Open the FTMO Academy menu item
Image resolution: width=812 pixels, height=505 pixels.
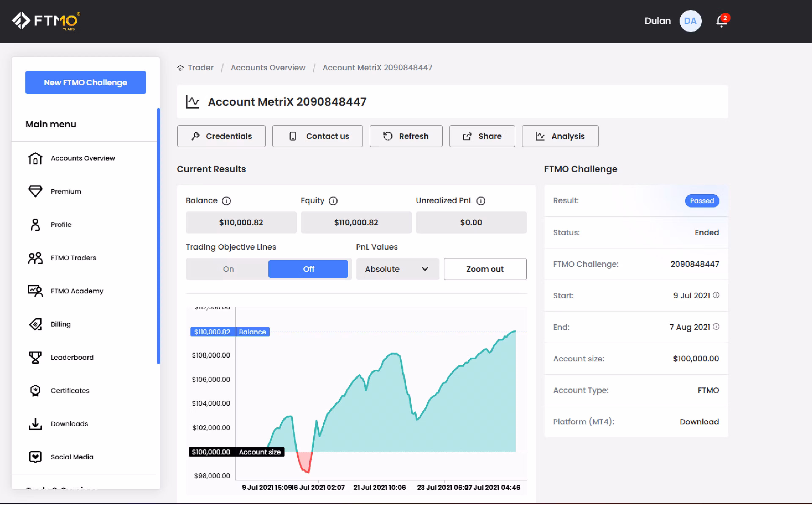(x=77, y=291)
